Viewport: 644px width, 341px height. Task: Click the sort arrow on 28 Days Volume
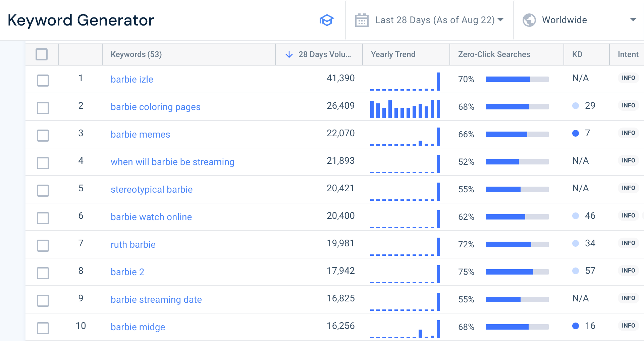[288, 54]
